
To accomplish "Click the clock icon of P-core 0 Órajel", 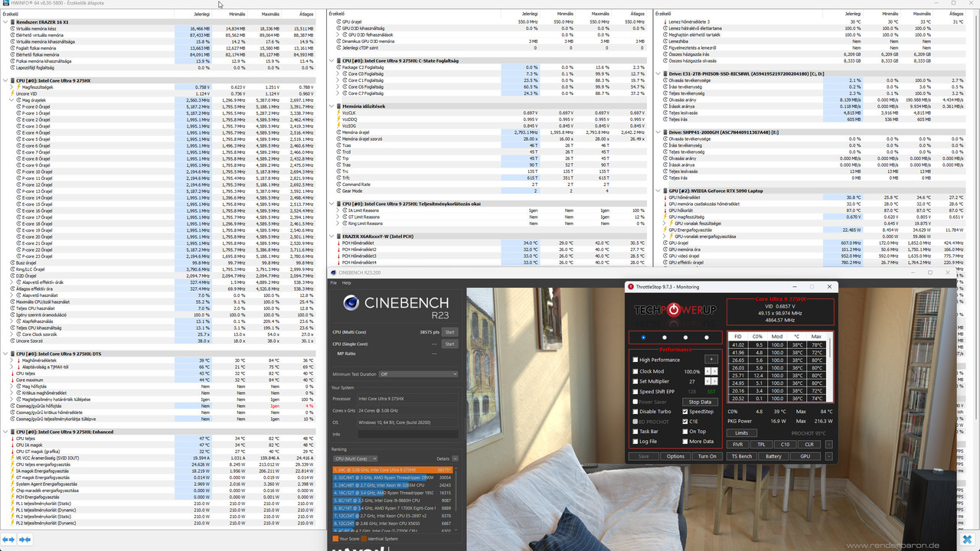I will [19, 106].
